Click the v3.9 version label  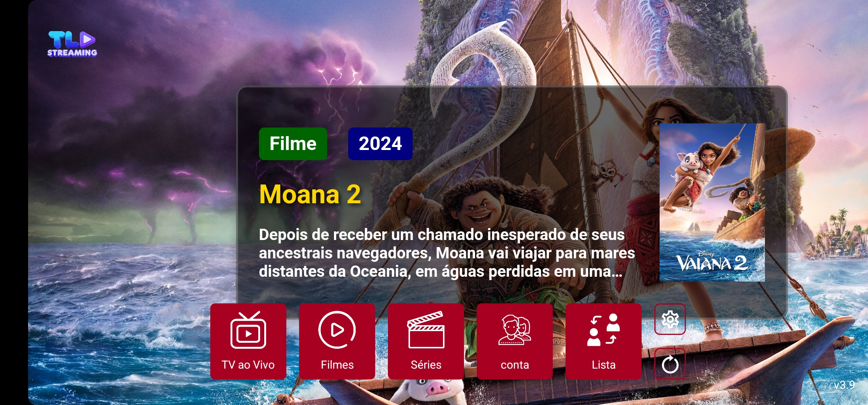(844, 385)
